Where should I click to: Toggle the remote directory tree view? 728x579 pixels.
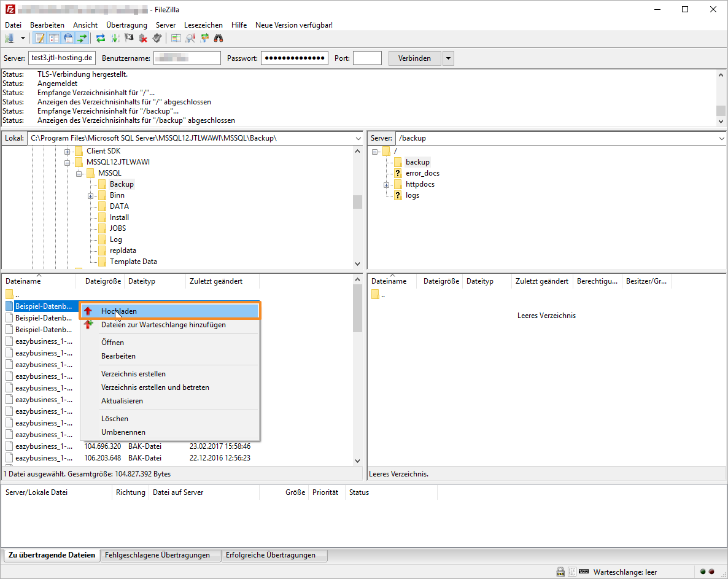[68, 39]
